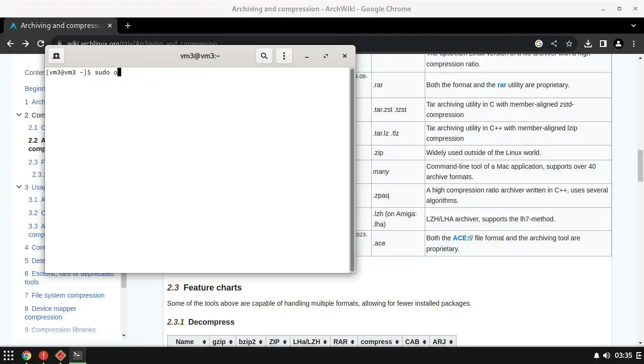Jump to 9 Compression libraries
The image size is (644, 364).
[60, 330]
